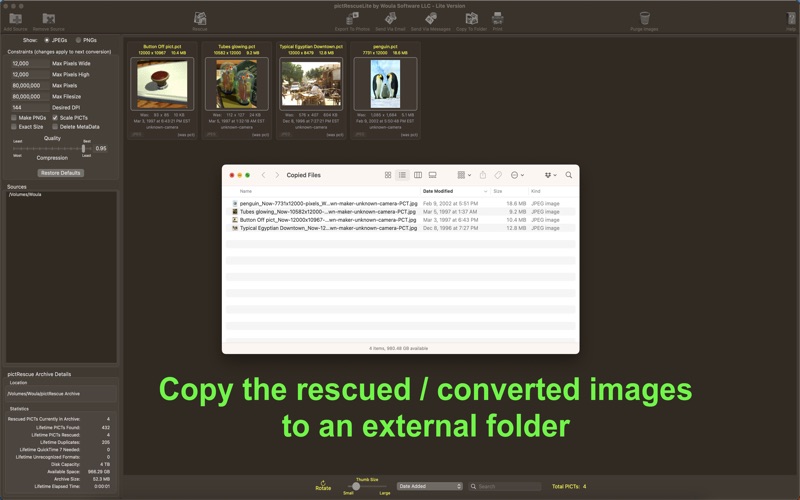The image size is (800, 500).
Task: Switch Finder window to gallery view
Action: (433, 175)
